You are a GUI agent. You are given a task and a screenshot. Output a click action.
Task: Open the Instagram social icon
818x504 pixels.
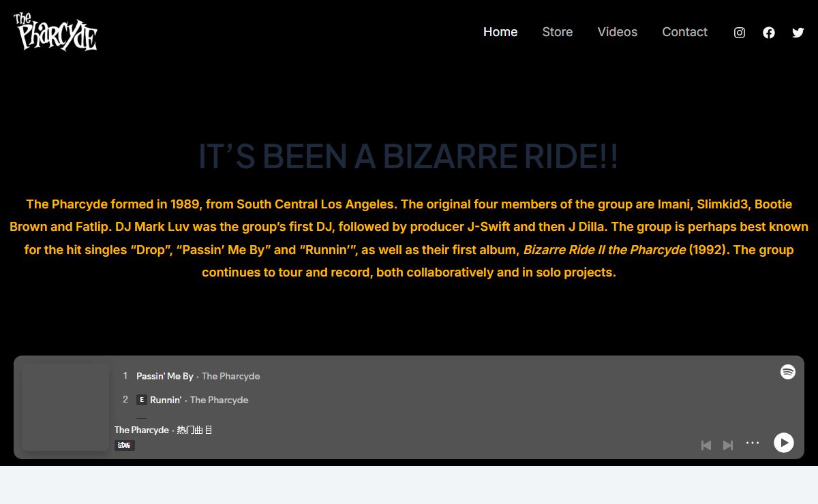740,33
